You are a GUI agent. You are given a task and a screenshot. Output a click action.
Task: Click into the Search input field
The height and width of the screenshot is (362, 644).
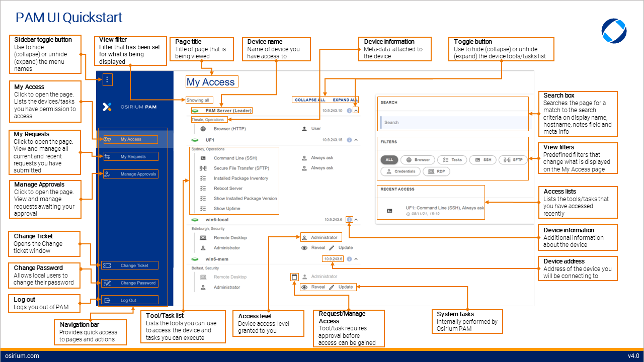point(453,122)
